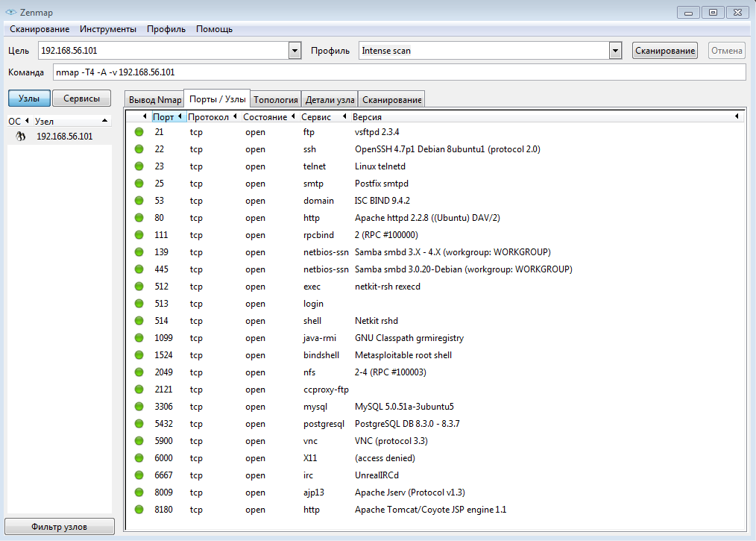Click green status dot for port 512 exec
Viewport: 756px width, 541px height.
[139, 287]
